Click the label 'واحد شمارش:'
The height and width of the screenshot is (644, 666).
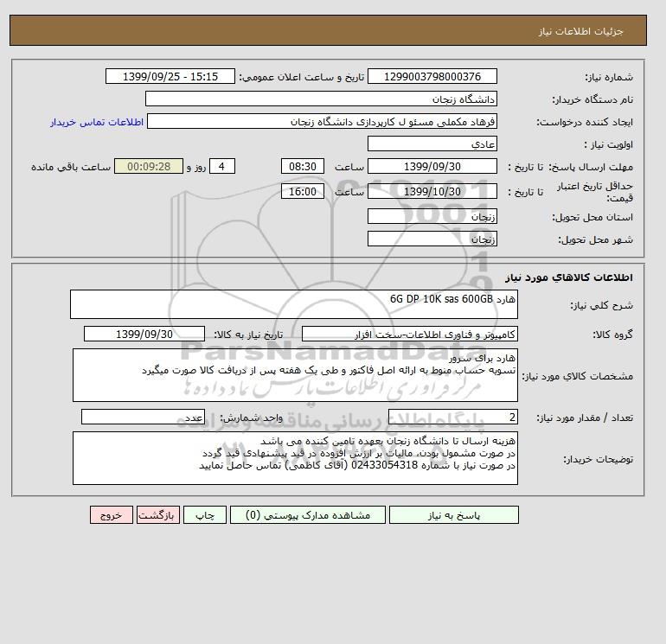(x=251, y=418)
